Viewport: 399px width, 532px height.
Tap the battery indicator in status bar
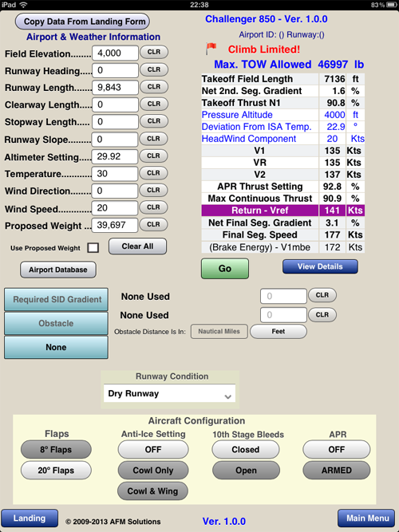point(391,5)
